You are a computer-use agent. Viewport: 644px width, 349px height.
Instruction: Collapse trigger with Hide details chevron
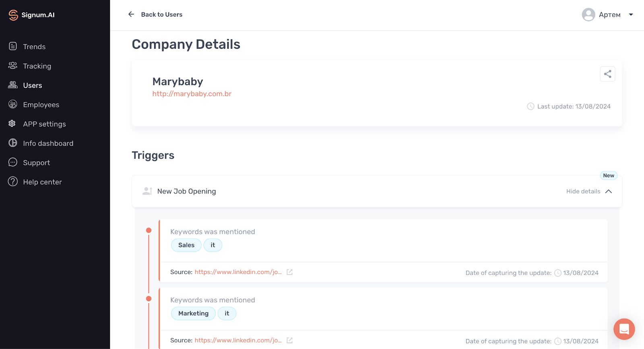pos(609,191)
